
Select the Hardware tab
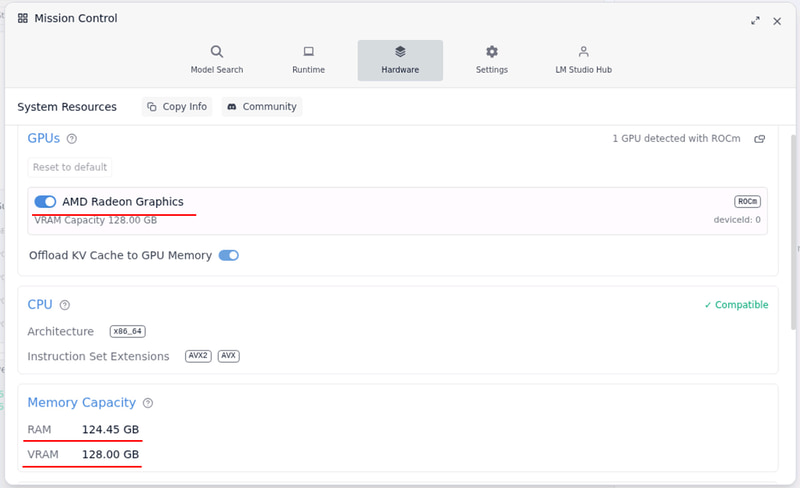click(400, 60)
